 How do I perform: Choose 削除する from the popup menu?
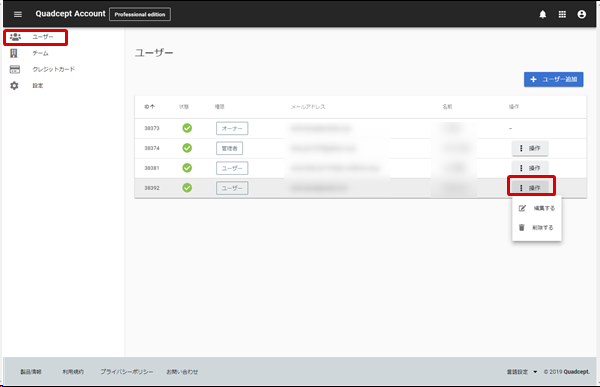[x=536, y=228]
